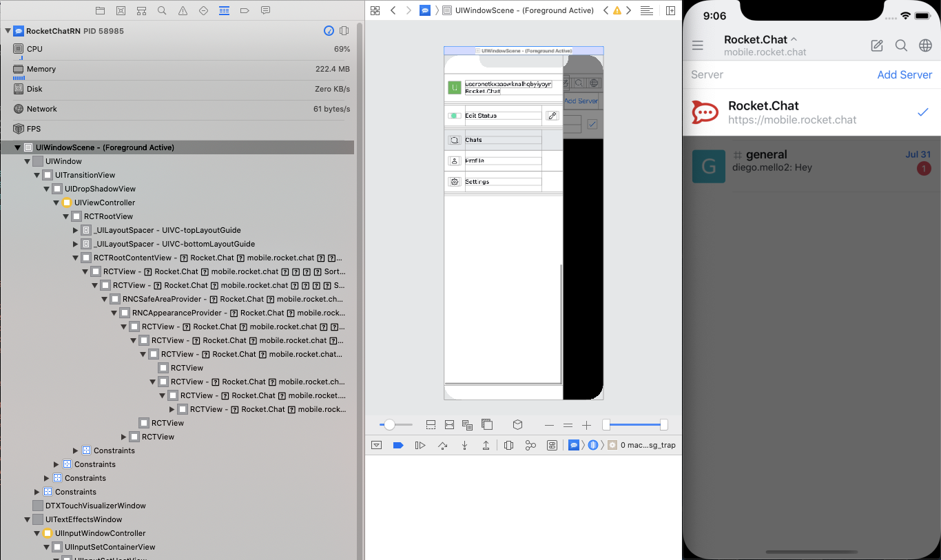Open the Symbol navigator
The width and height of the screenshot is (941, 560).
point(141,11)
